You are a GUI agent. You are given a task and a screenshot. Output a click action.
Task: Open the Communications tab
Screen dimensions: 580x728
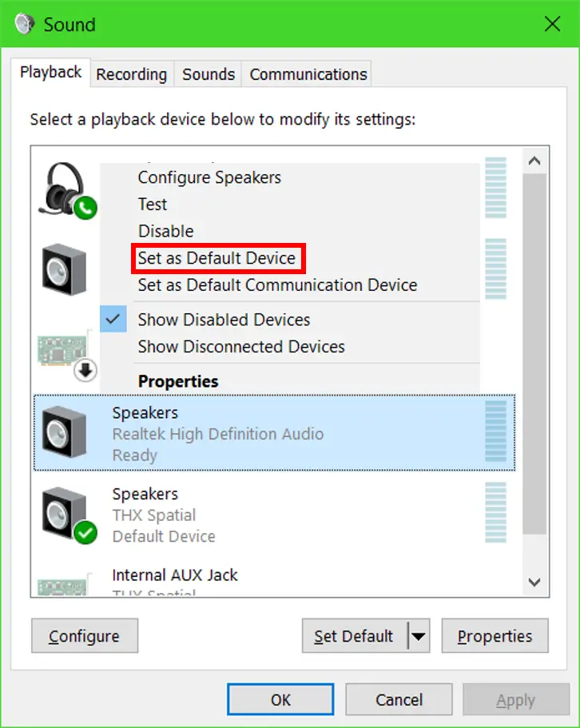[308, 74]
